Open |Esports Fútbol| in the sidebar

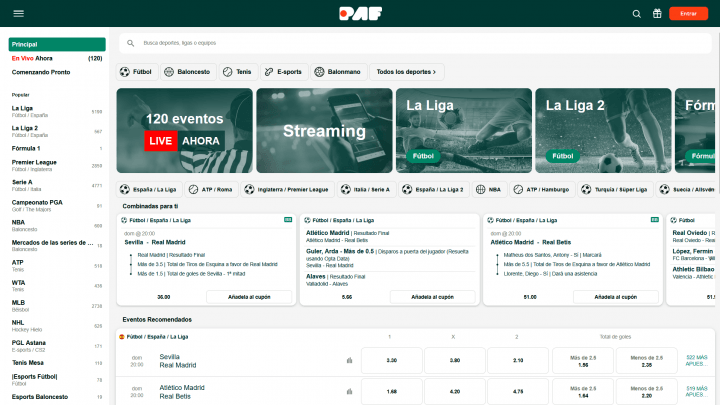click(57, 380)
